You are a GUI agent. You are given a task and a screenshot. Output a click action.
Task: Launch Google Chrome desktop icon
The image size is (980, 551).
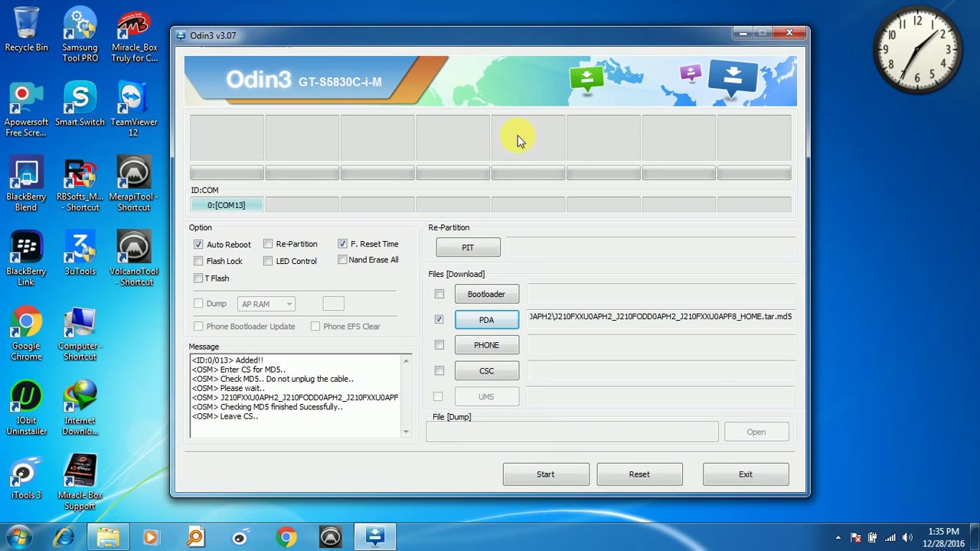point(26,334)
